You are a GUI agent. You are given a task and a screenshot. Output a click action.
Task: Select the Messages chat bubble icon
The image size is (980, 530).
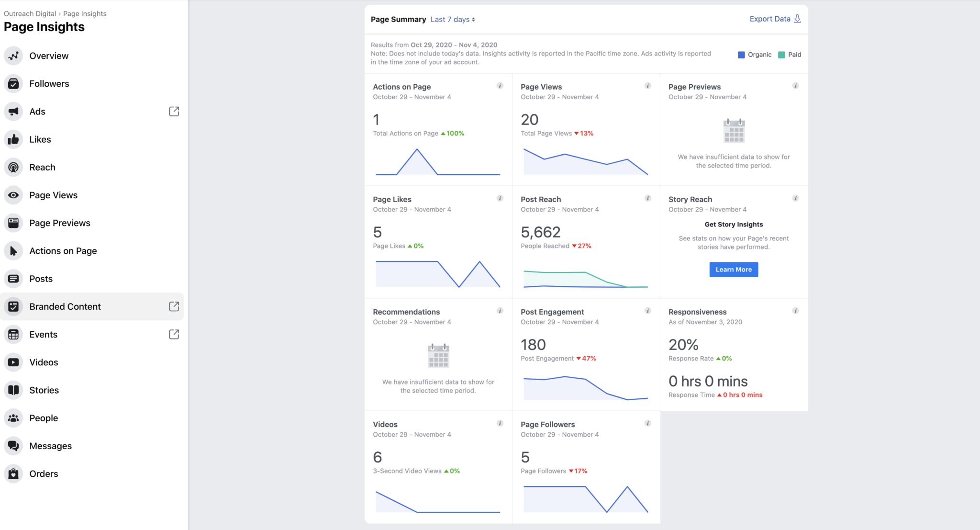point(13,445)
